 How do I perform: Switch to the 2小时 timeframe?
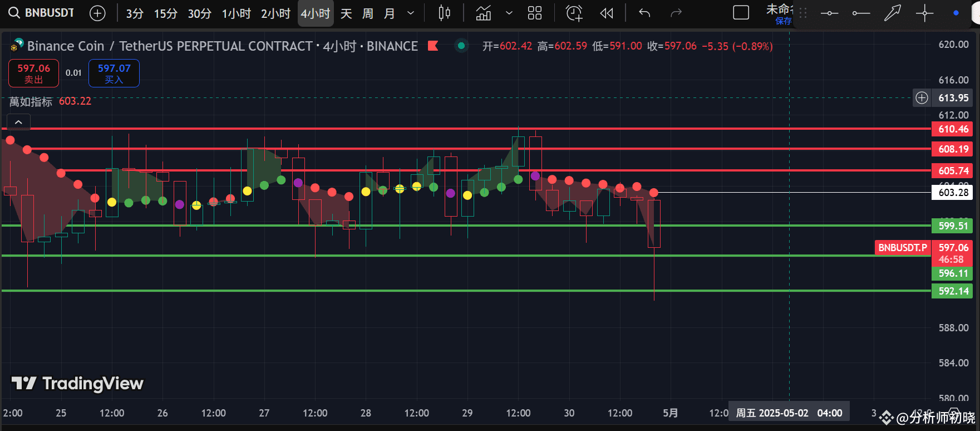tap(276, 13)
